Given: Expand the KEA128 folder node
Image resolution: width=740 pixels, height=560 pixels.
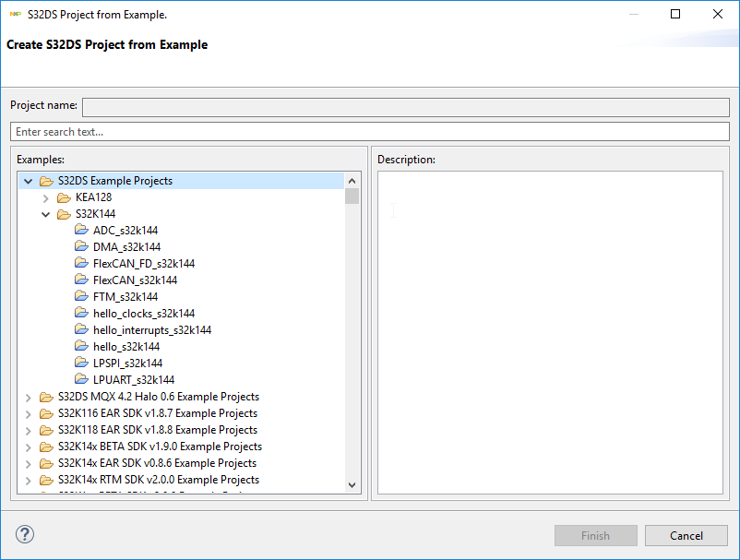Looking at the screenshot, I should coord(46,198).
